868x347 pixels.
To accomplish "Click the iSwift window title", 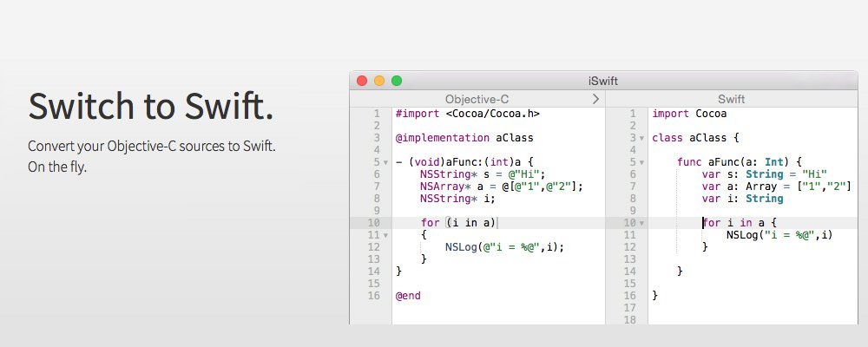I will pos(603,81).
